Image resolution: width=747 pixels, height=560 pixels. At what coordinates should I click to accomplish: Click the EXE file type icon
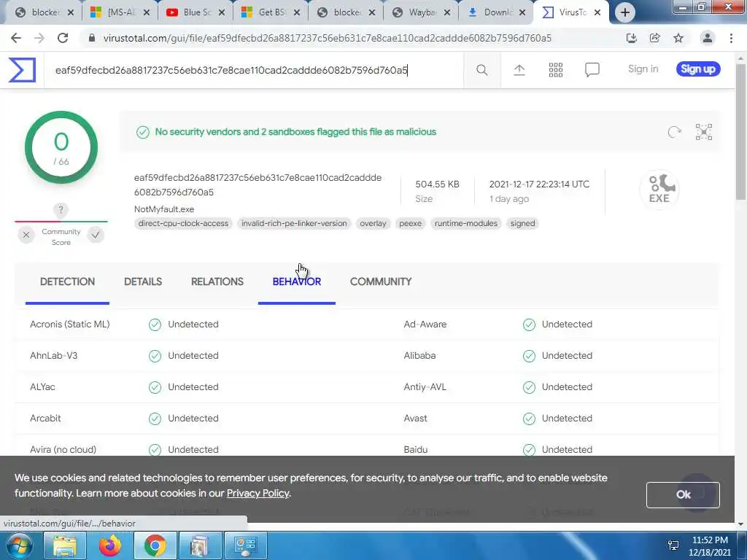[x=659, y=190]
